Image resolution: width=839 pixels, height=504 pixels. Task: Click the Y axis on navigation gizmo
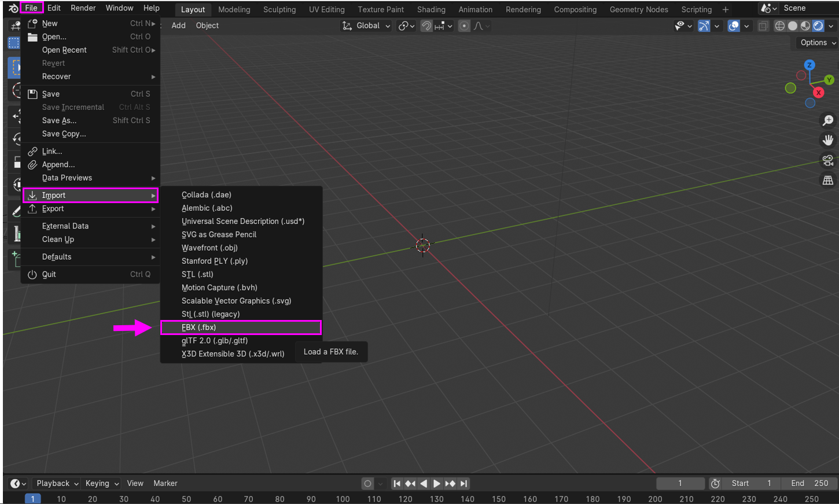(x=829, y=80)
